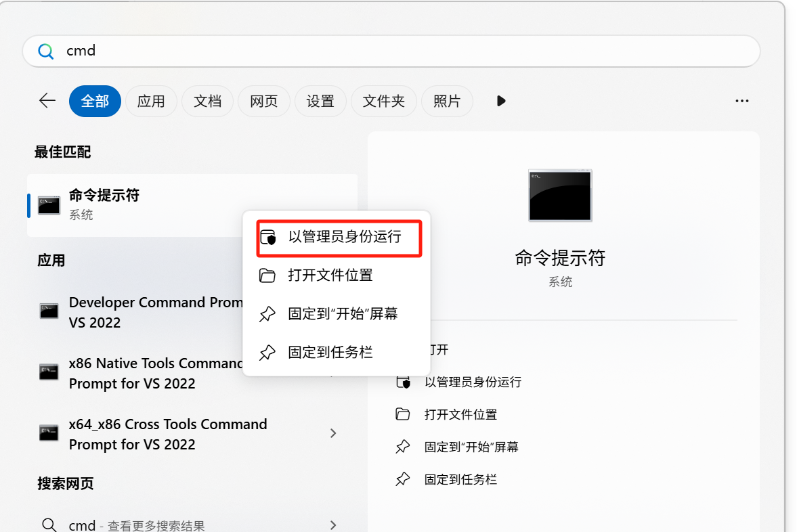The image size is (797, 532).
Task: Click the 命令提示符 icon in best match
Action: click(49, 205)
